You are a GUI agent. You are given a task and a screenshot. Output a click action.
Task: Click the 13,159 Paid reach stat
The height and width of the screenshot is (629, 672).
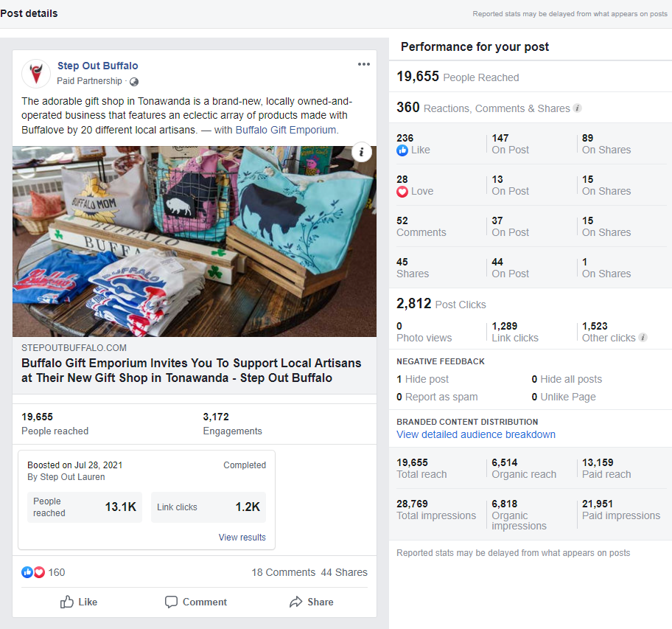click(606, 468)
